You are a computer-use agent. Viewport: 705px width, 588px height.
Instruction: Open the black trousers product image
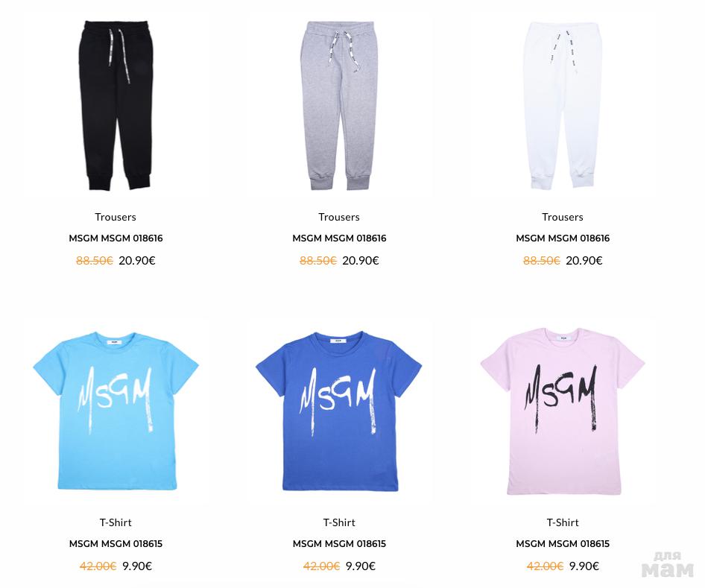pos(116,105)
